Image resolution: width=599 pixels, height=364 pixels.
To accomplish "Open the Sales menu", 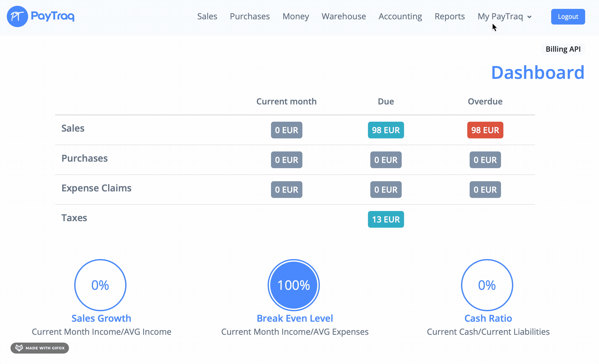I will pyautogui.click(x=207, y=16).
